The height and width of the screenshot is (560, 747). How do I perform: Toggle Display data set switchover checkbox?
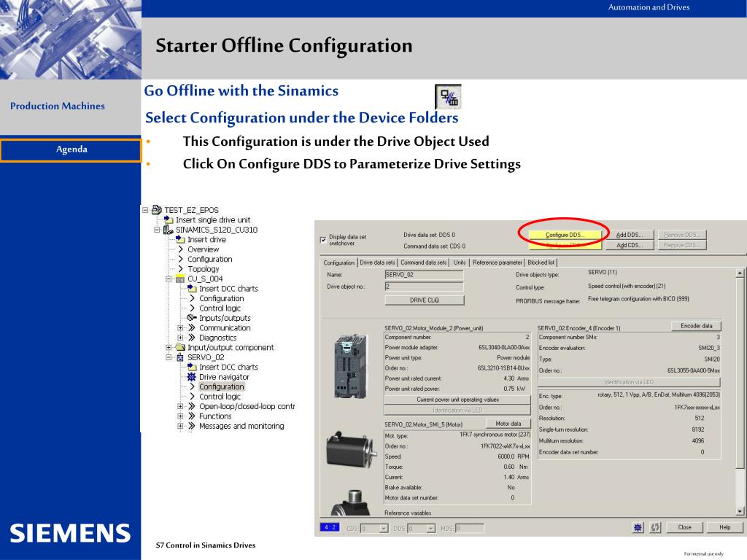[x=323, y=239]
